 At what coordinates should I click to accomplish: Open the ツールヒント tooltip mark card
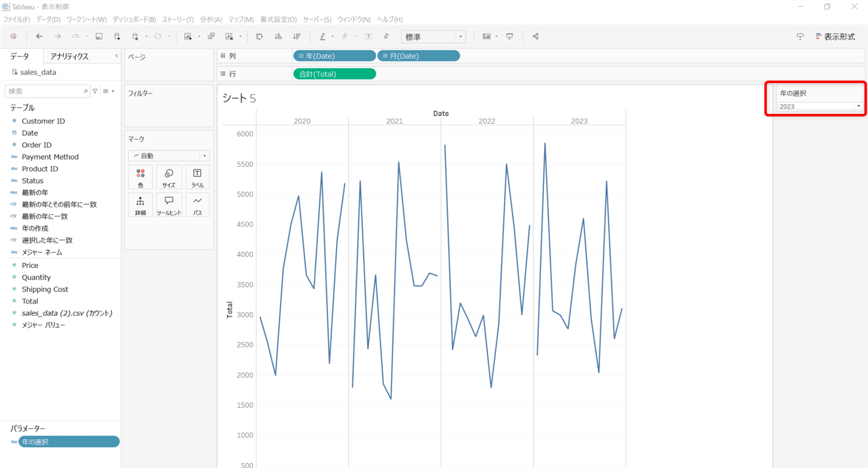pos(169,205)
